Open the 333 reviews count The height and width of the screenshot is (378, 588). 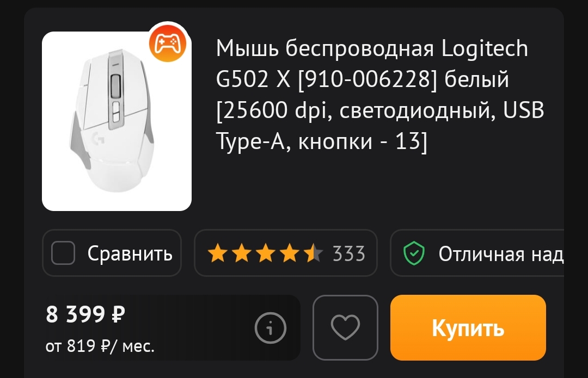tap(349, 253)
